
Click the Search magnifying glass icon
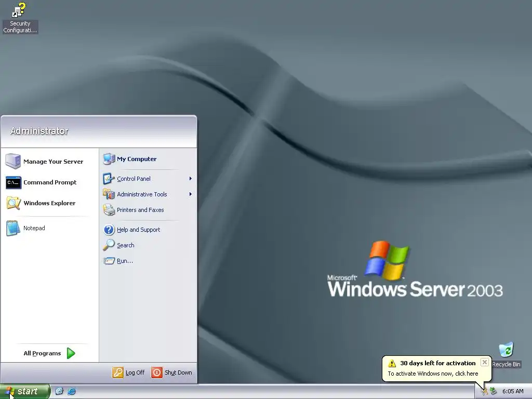109,245
